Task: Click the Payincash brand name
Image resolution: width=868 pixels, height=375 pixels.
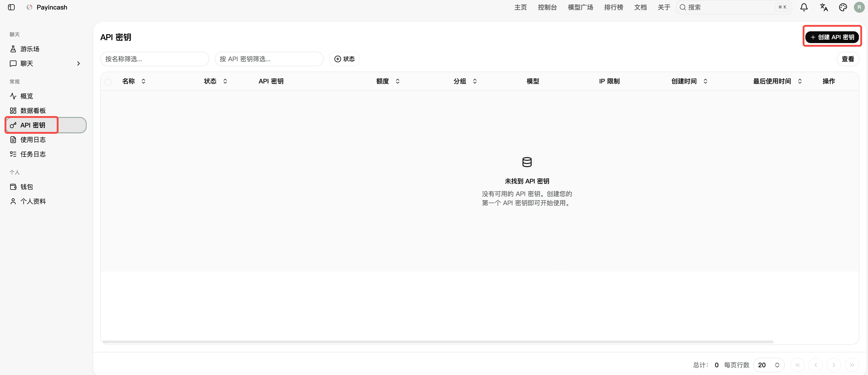Action: [52, 7]
